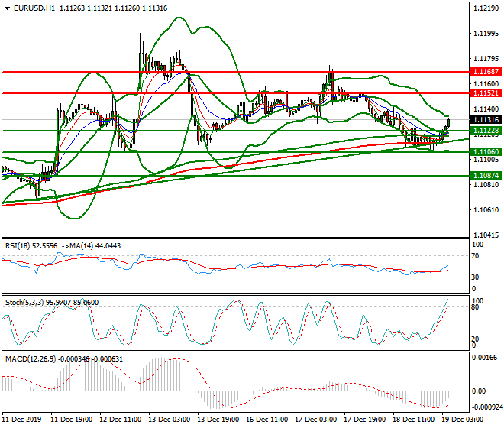Click the red 1.11521 resistance price label
504x428 pixels.
click(486, 93)
